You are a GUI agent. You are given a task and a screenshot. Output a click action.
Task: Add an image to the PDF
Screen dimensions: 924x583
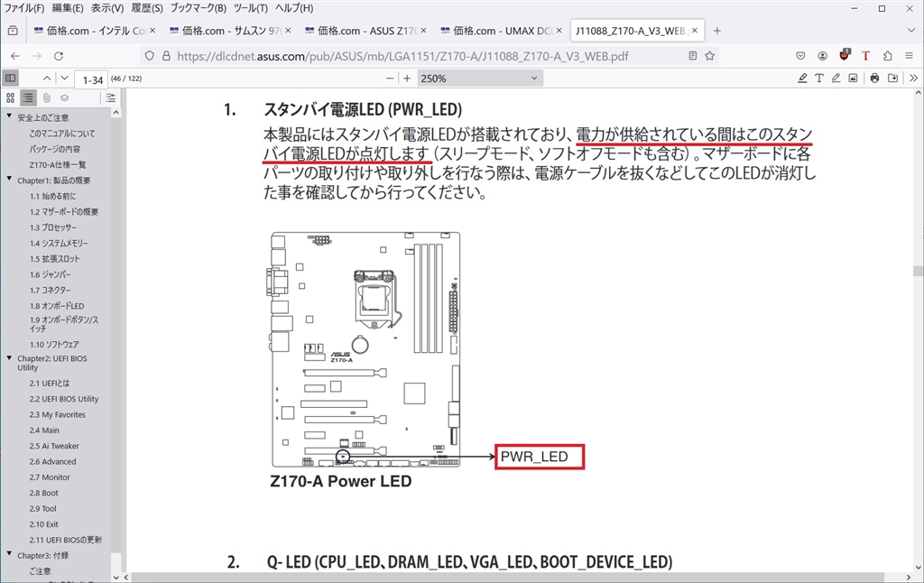pyautogui.click(x=853, y=79)
